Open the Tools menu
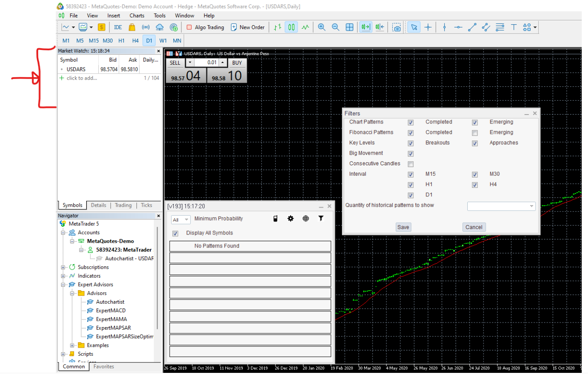Image resolution: width=588 pixels, height=376 pixels. [x=160, y=15]
